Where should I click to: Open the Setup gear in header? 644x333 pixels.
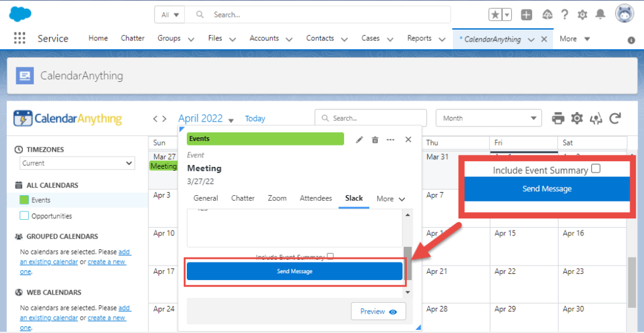pos(582,15)
